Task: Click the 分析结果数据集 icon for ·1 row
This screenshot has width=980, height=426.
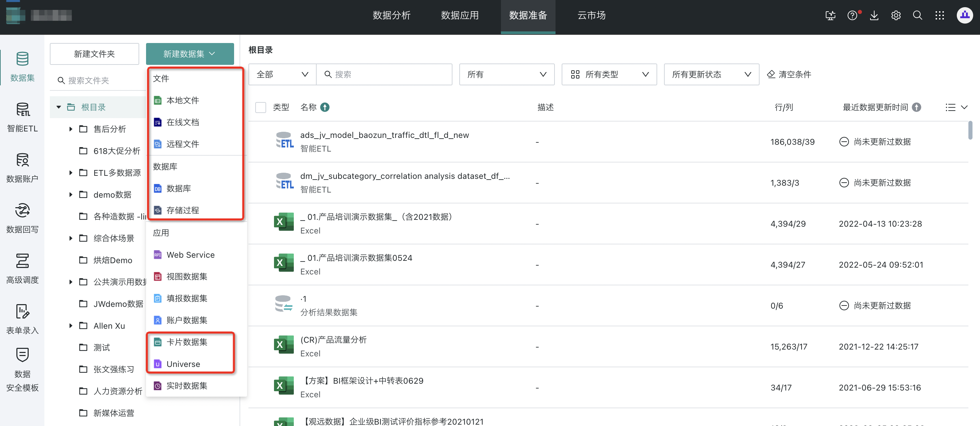Action: pos(284,304)
